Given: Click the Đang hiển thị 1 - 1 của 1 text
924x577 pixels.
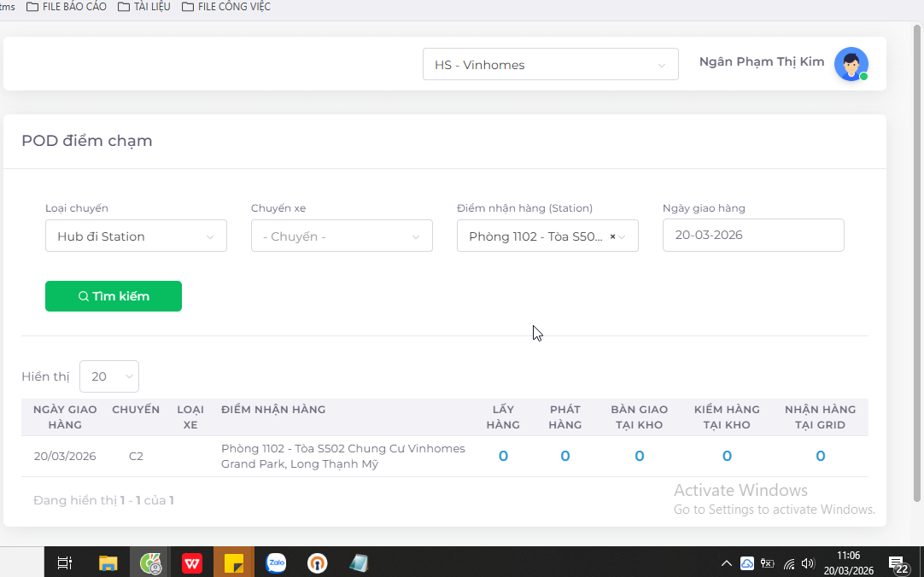Looking at the screenshot, I should (103, 500).
